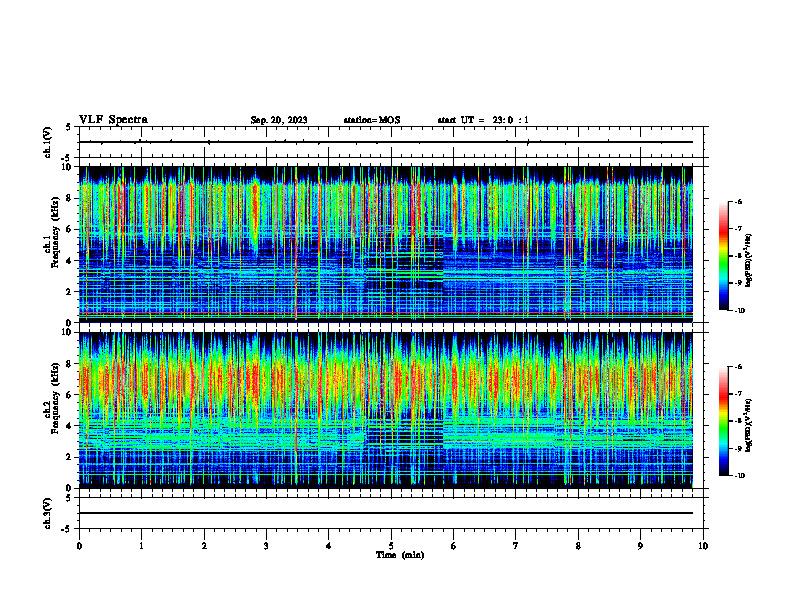Click the ch.3 voltage waveform trace

click(x=385, y=513)
